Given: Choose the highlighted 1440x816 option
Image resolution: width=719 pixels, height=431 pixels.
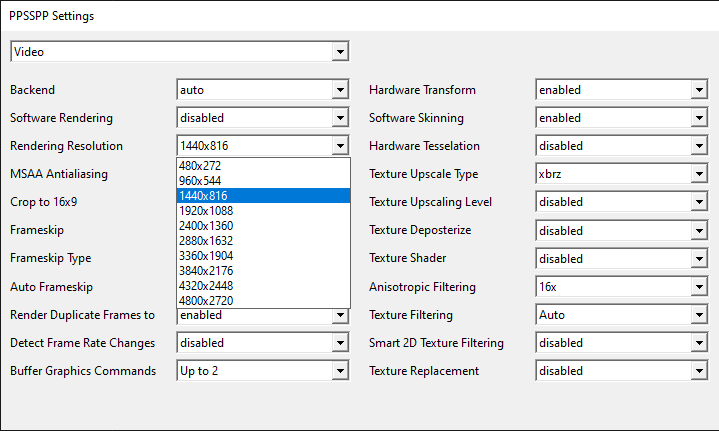Looking at the screenshot, I should click(x=263, y=196).
